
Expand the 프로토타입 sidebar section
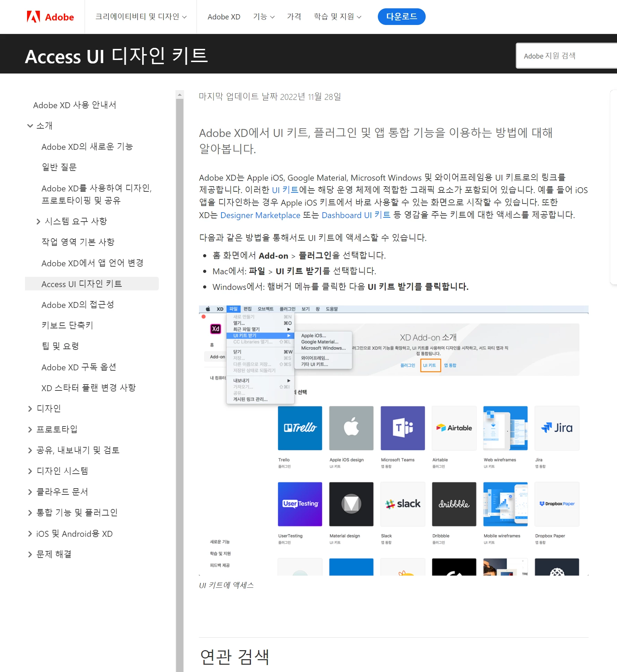52,430
